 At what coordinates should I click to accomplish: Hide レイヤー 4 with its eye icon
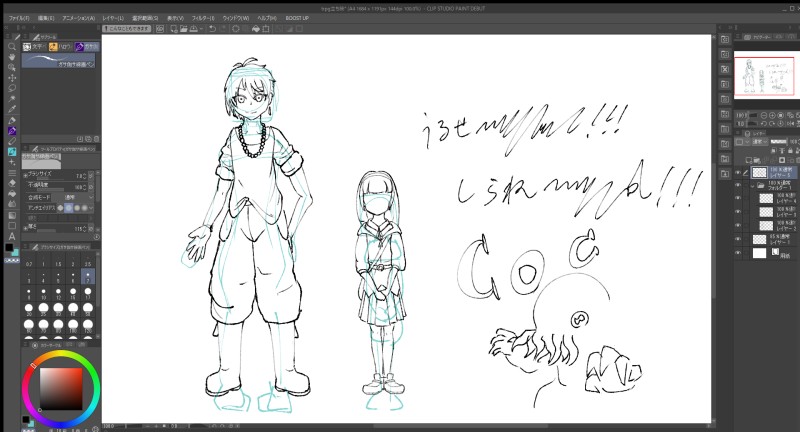coord(738,198)
